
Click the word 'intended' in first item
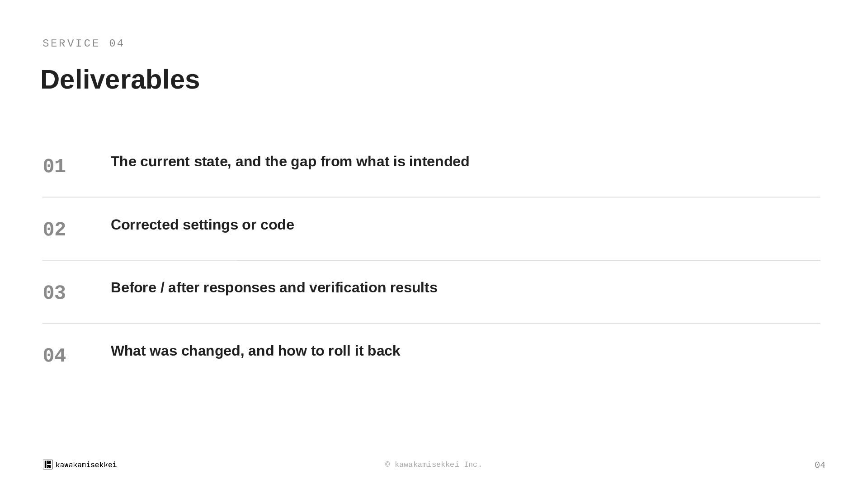[439, 162]
